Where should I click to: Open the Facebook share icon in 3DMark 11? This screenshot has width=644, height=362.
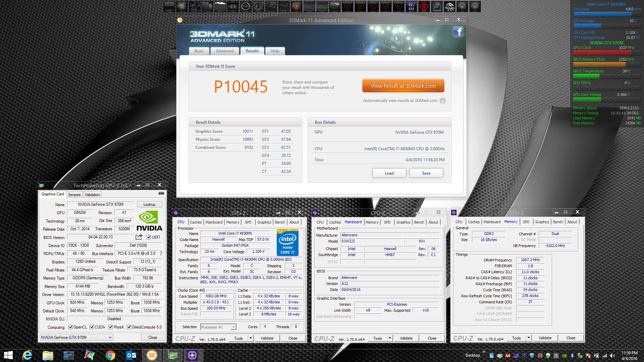coord(458,32)
